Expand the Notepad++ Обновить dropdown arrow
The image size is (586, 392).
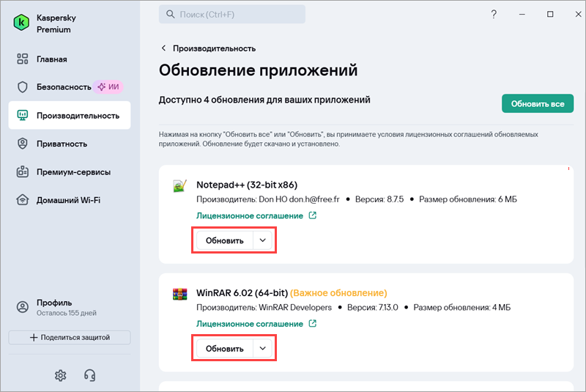click(263, 240)
